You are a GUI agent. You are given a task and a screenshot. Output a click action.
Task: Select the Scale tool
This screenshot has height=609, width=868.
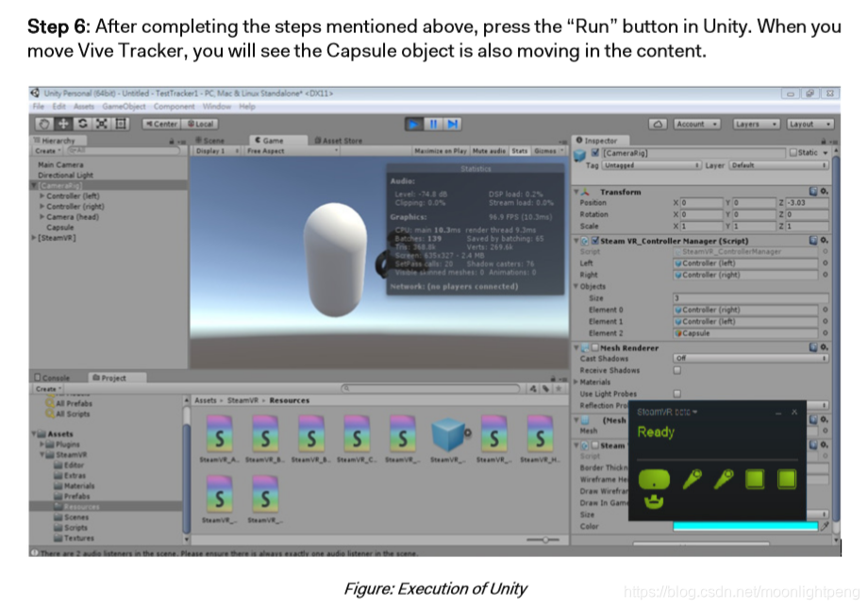coord(102,124)
